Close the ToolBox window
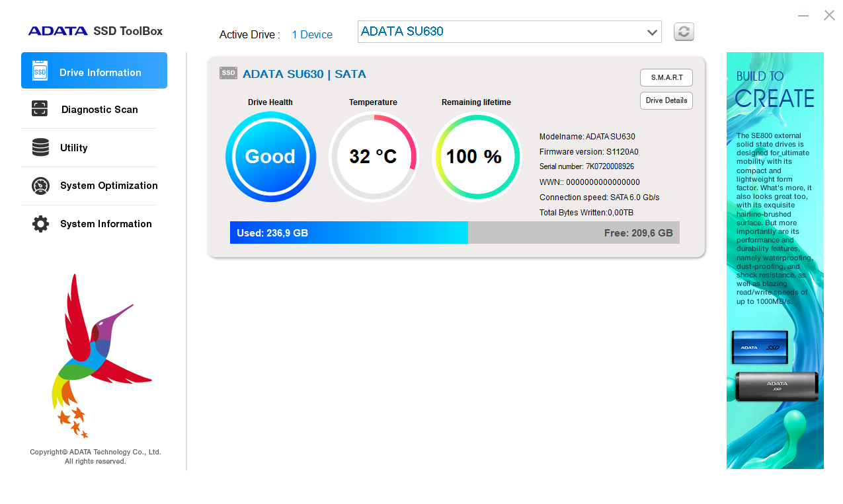The image size is (843, 504). click(829, 15)
